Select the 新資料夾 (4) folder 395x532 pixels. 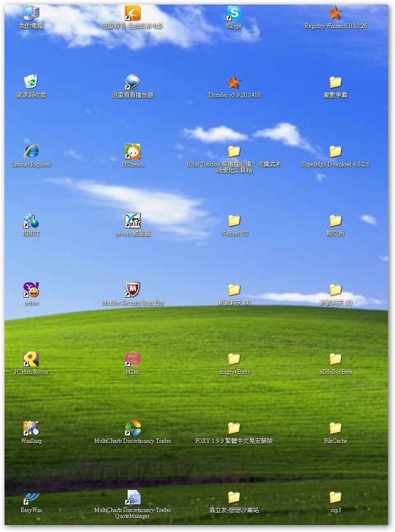[234, 291]
